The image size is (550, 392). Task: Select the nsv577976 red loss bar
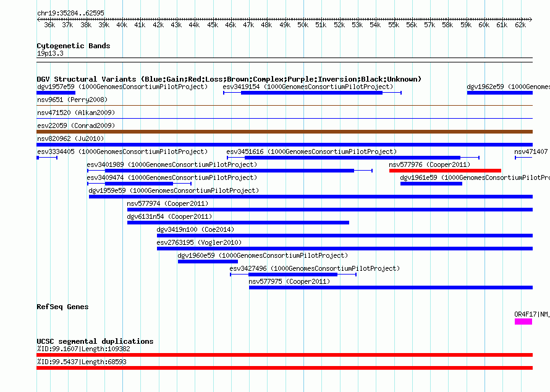click(445, 171)
